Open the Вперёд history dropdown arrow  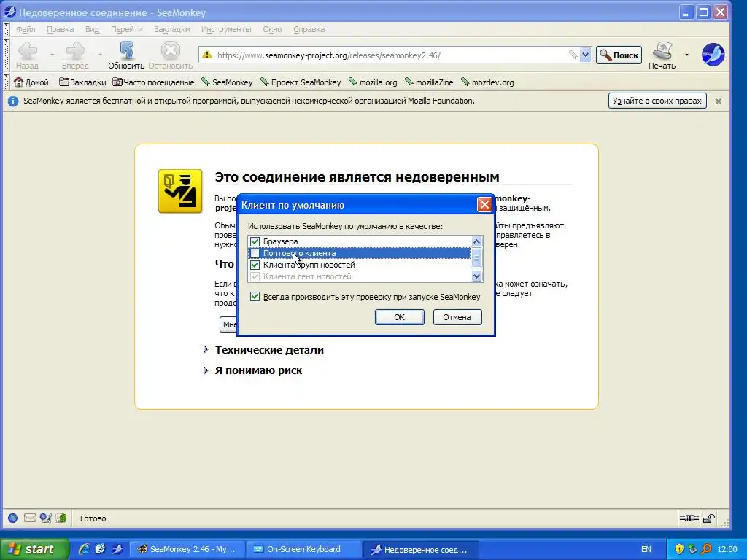click(100, 55)
